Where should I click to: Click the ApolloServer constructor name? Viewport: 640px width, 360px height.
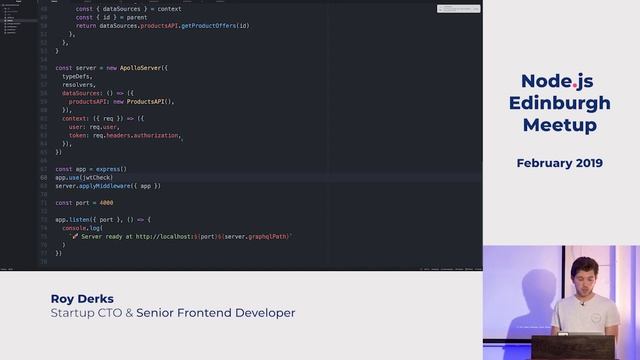click(x=140, y=68)
